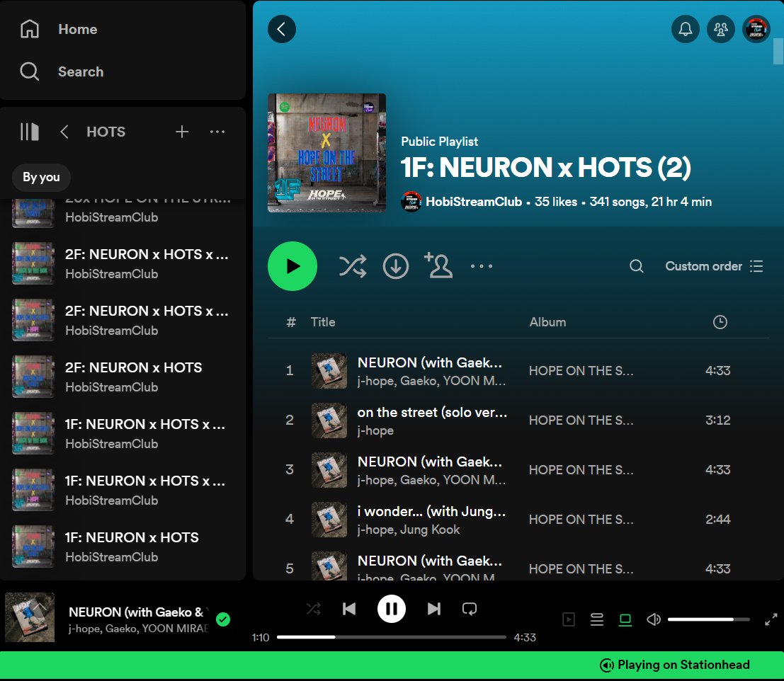
Task: Download the playlist
Action: (x=395, y=266)
